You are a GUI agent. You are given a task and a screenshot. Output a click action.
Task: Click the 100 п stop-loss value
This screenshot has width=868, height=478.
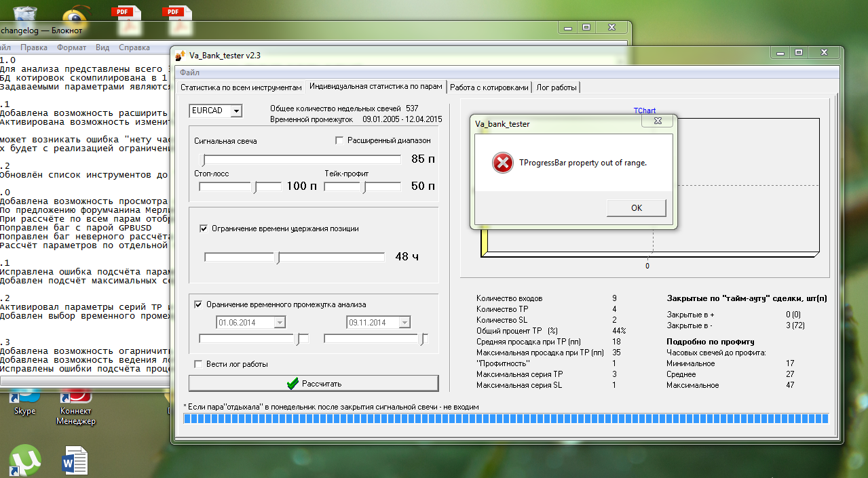301,186
